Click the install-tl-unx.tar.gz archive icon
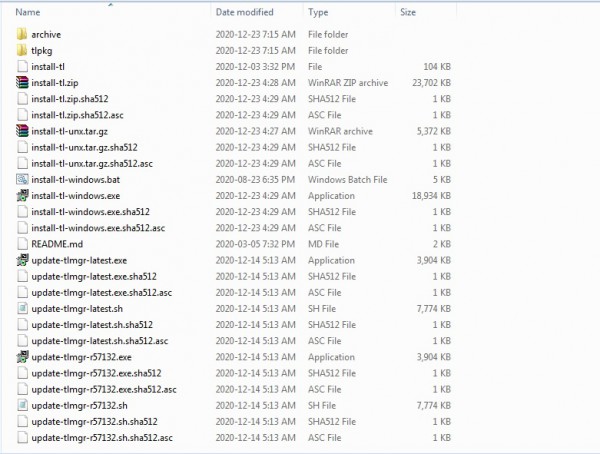The width and height of the screenshot is (600, 454). 21,131
